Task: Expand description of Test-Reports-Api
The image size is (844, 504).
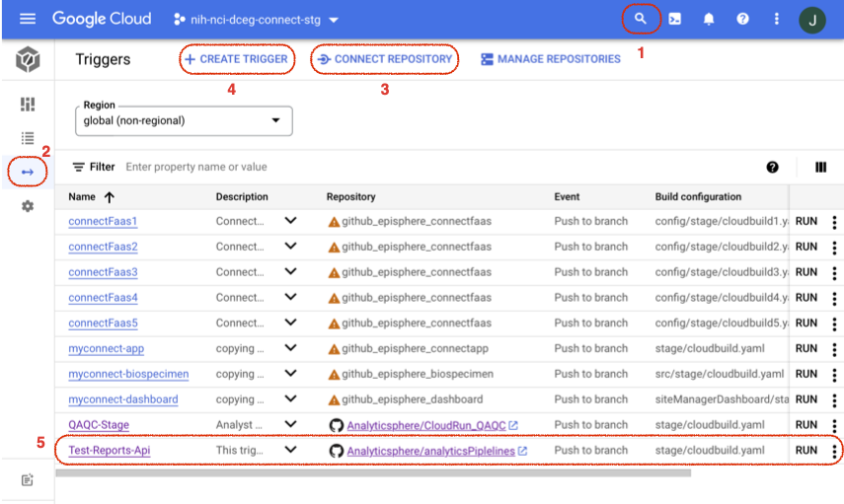Action: pyautogui.click(x=290, y=450)
